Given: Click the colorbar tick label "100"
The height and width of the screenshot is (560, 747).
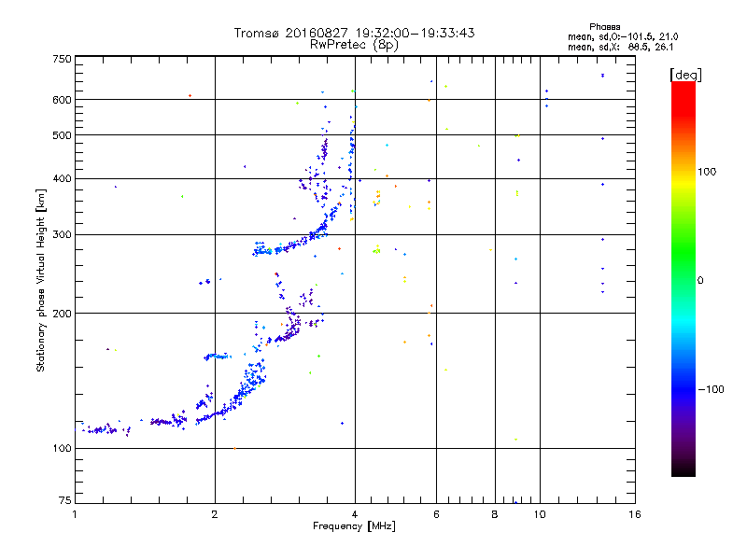Looking at the screenshot, I should [x=707, y=172].
